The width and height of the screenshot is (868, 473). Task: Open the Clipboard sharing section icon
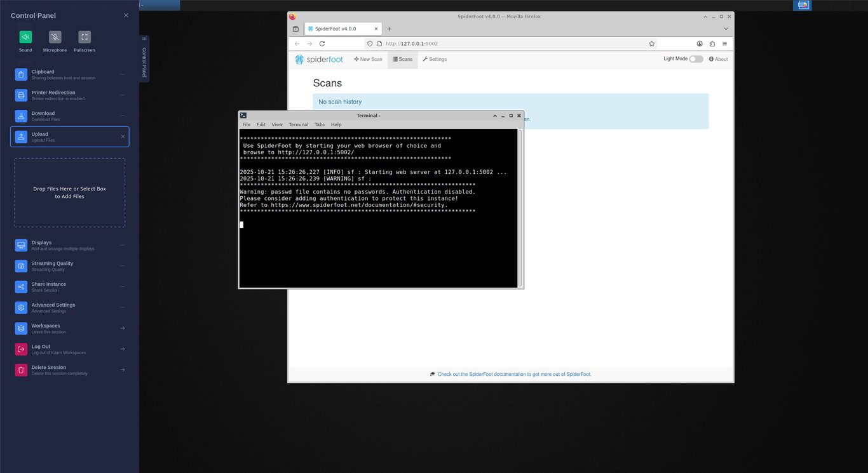tap(21, 74)
